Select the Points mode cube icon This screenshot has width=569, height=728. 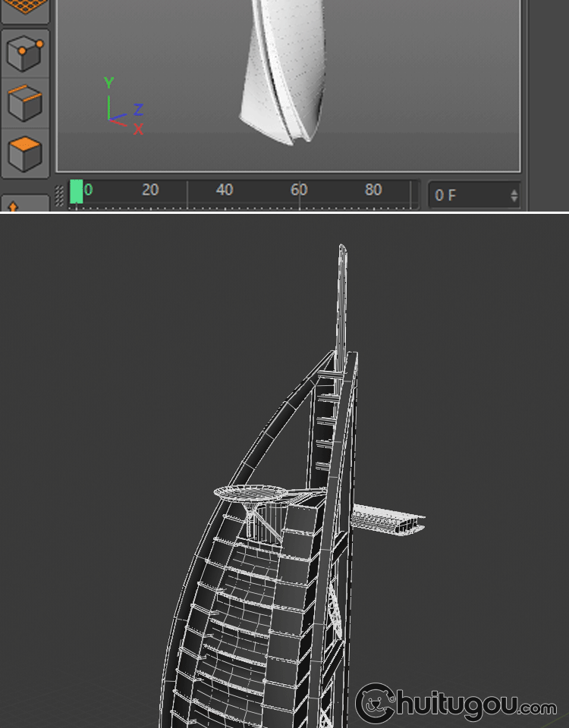coord(25,53)
